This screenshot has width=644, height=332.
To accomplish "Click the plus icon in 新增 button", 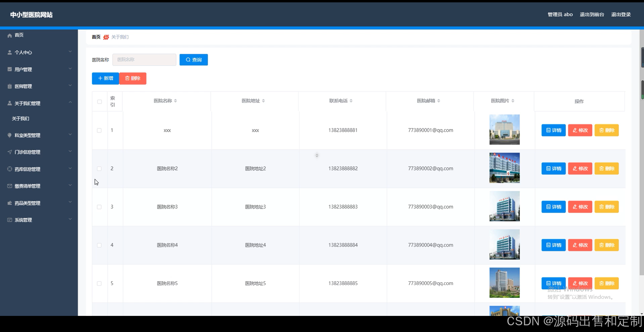I will pyautogui.click(x=100, y=78).
